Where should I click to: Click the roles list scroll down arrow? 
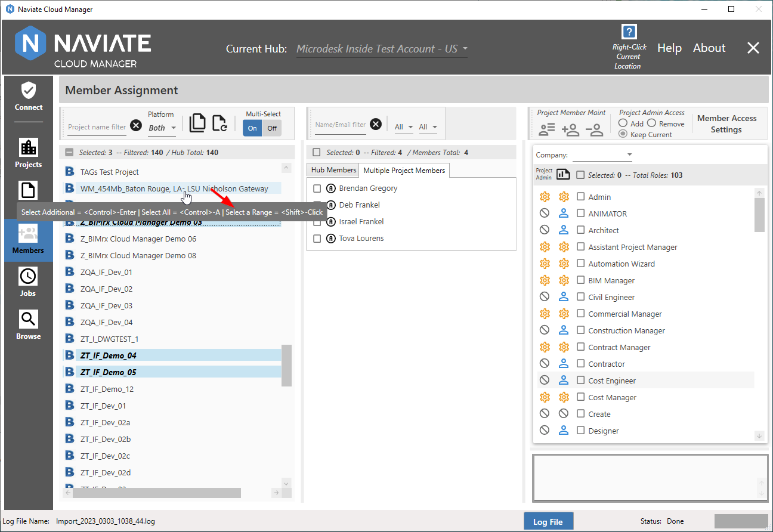click(x=759, y=436)
